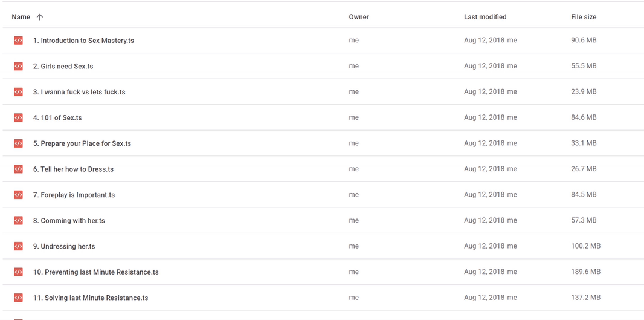The height and width of the screenshot is (320, 644).
Task: Open 8. Comming with her.ts
Action: coord(69,220)
